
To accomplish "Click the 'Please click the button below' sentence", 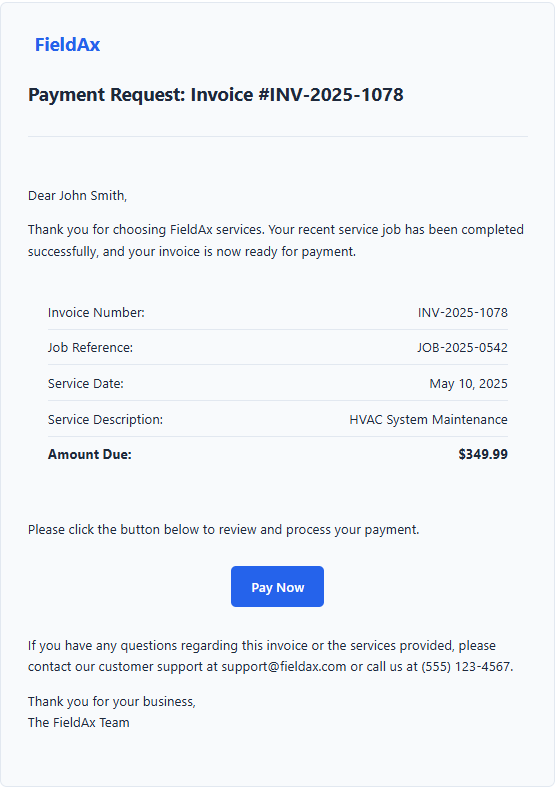I will point(224,530).
